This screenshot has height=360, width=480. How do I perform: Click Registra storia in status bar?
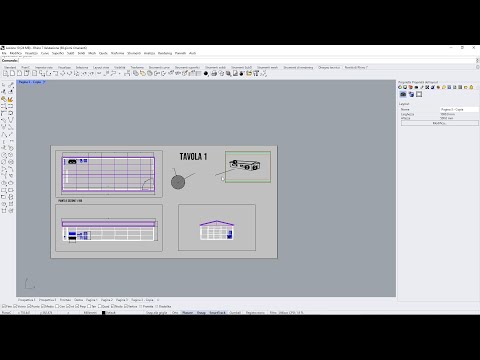255,313
